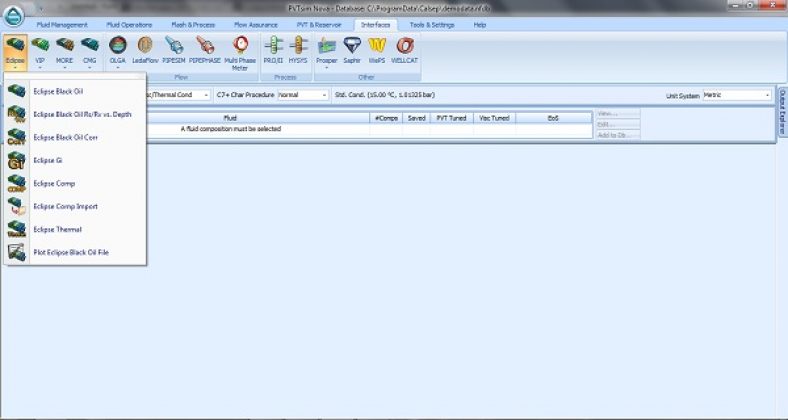Open the MORE interface button

(x=64, y=52)
